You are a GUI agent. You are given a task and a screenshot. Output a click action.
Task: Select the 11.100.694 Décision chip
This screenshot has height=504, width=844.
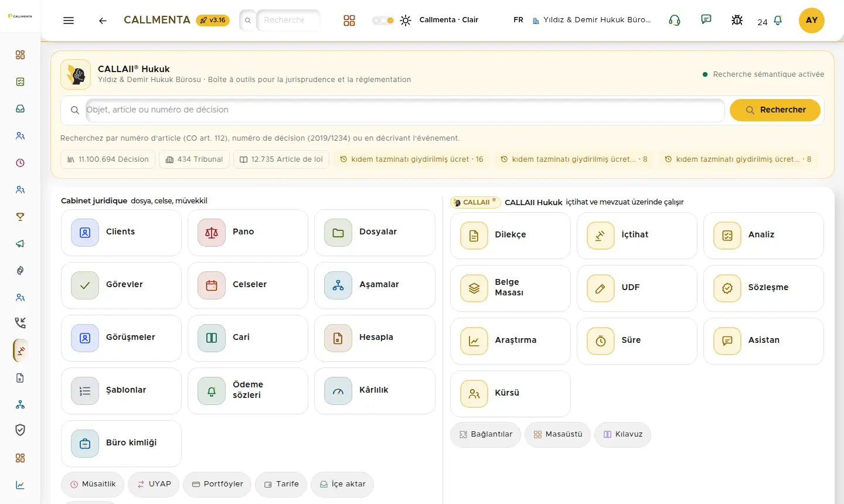click(108, 159)
